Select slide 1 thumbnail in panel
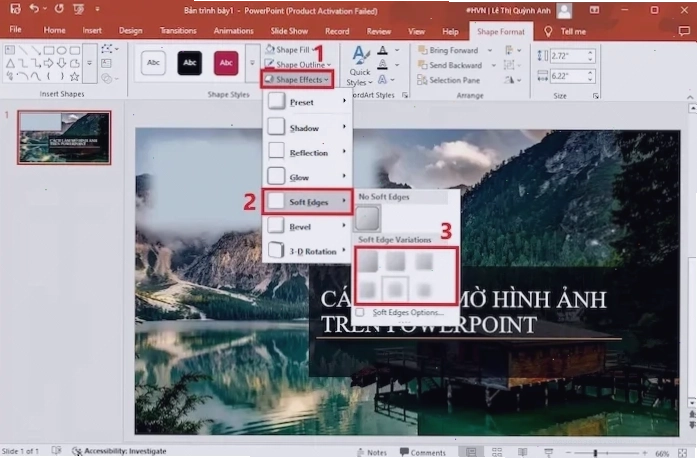 click(64, 138)
